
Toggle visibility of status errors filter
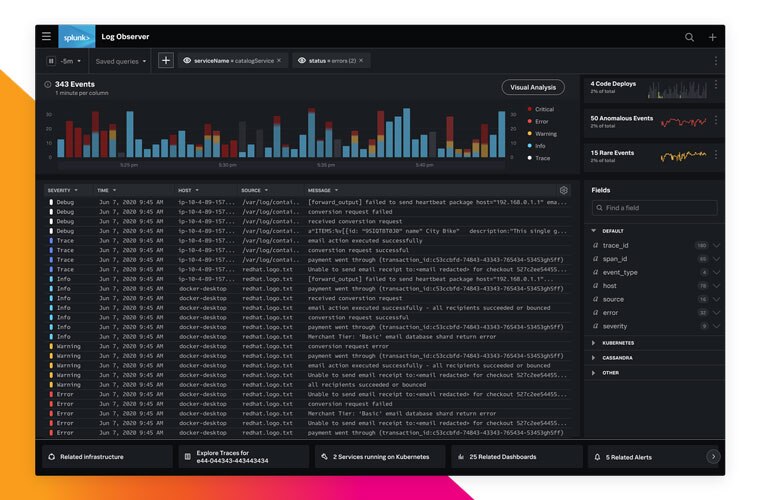[301, 61]
